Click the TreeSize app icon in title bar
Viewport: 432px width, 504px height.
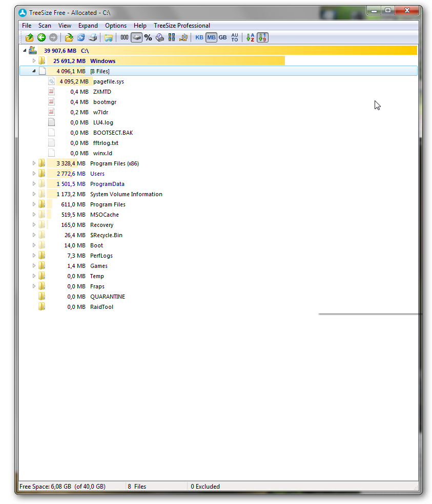point(23,13)
